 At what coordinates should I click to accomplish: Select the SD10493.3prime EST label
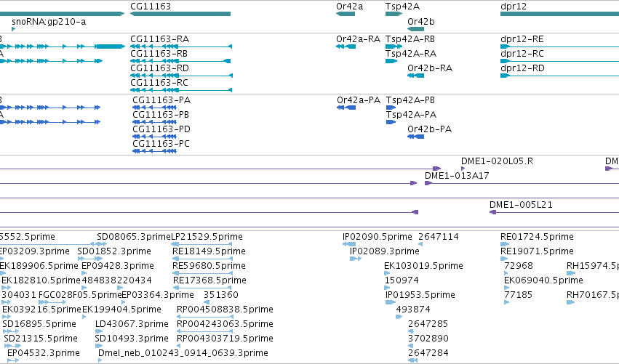pyautogui.click(x=132, y=339)
